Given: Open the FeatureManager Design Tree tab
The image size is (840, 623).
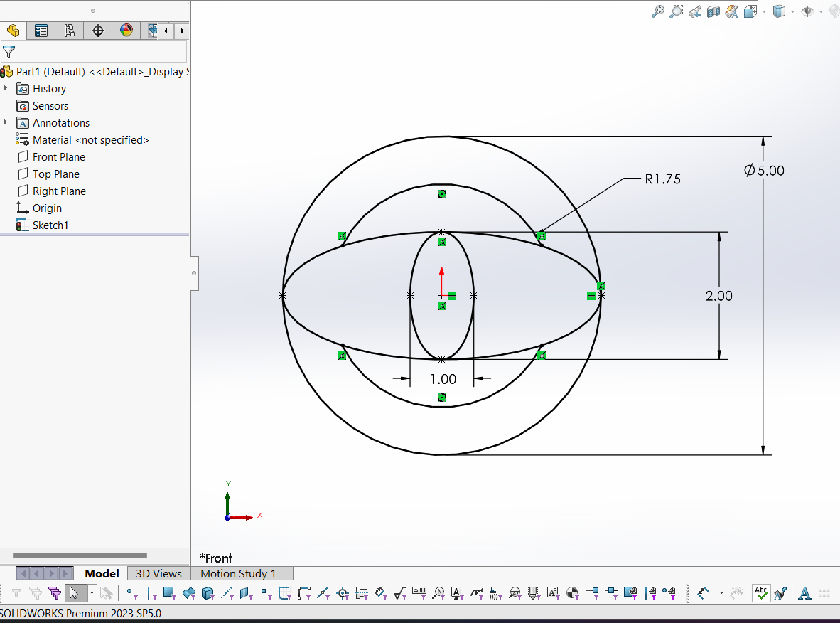Looking at the screenshot, I should [x=13, y=31].
